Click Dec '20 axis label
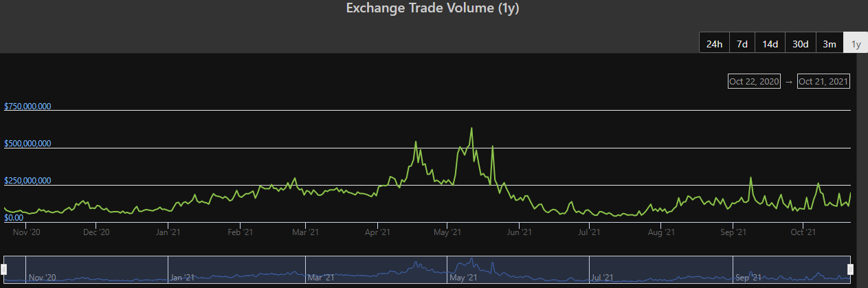Image resolution: width=868 pixels, height=288 pixels. (x=96, y=232)
